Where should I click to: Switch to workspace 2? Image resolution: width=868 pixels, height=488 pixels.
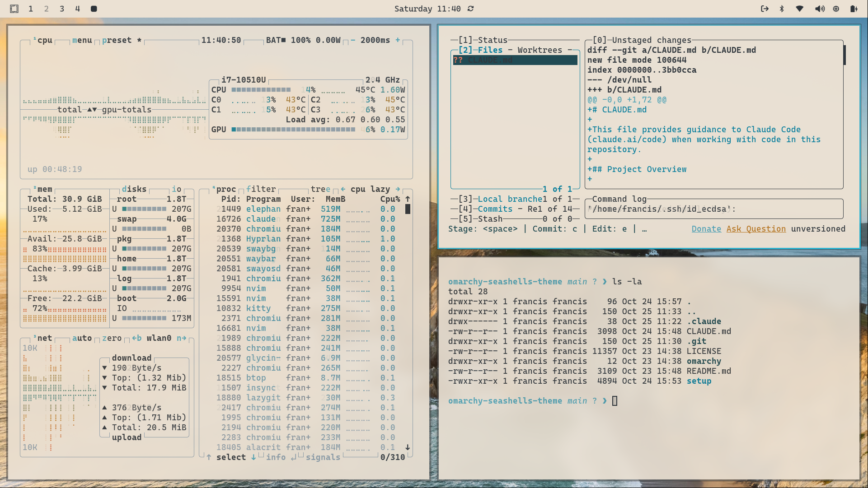[x=46, y=9]
